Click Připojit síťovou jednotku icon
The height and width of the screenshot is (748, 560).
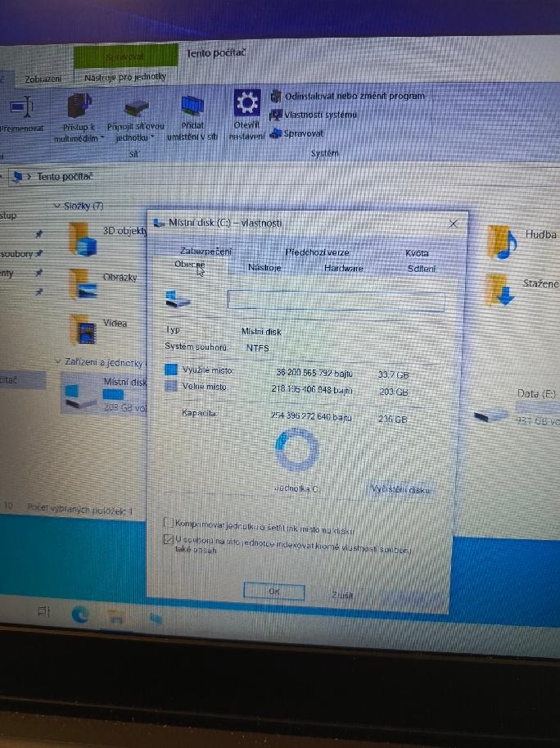pyautogui.click(x=136, y=109)
